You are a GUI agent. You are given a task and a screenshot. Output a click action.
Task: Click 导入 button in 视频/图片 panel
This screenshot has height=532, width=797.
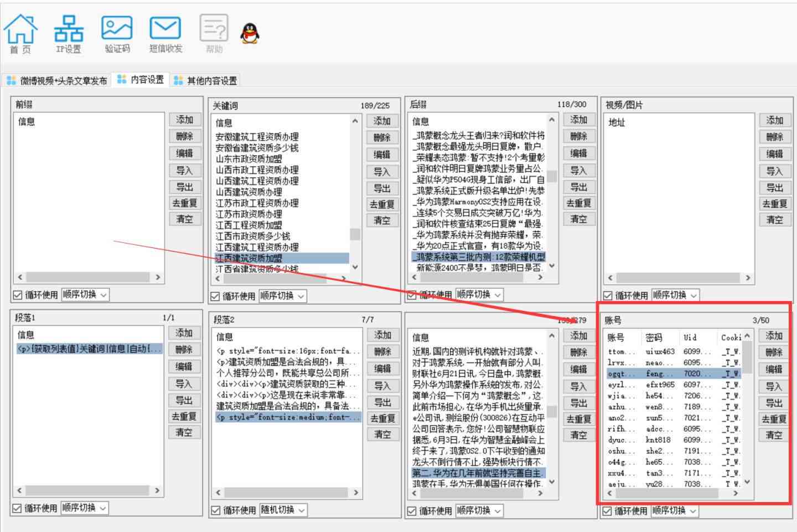775,171
